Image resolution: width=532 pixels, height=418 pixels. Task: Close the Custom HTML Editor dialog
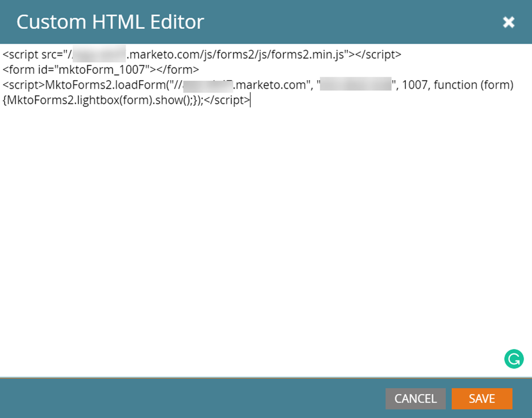(509, 22)
